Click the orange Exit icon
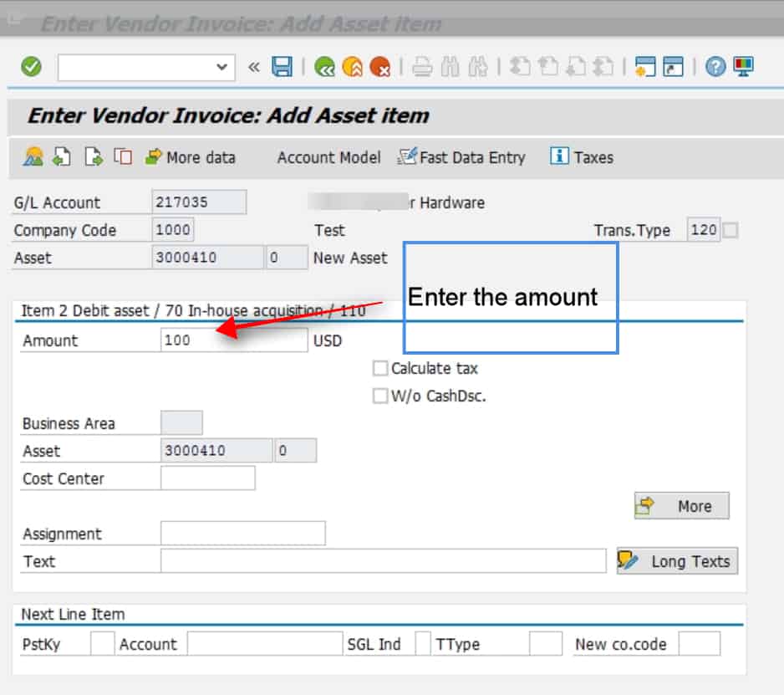 [x=352, y=67]
